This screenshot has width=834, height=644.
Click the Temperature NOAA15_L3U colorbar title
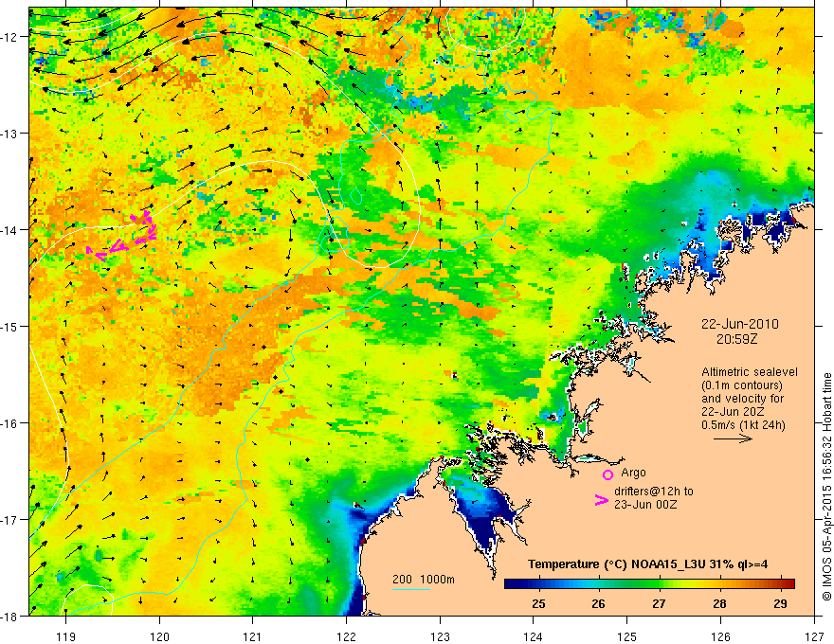[647, 564]
